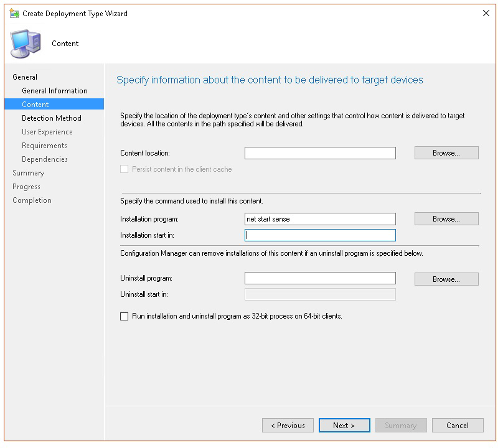Click the Installation start in field
503x448 pixels.
[320, 235]
